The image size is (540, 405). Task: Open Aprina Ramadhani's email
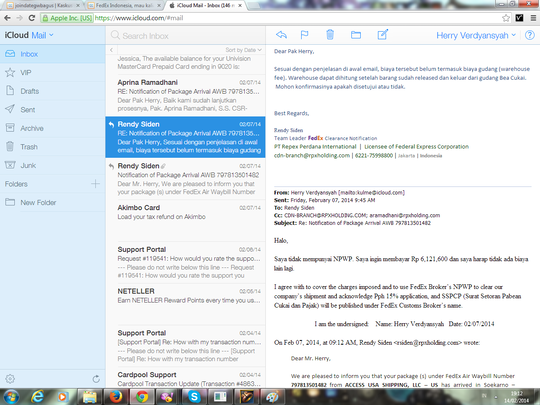[x=185, y=95]
